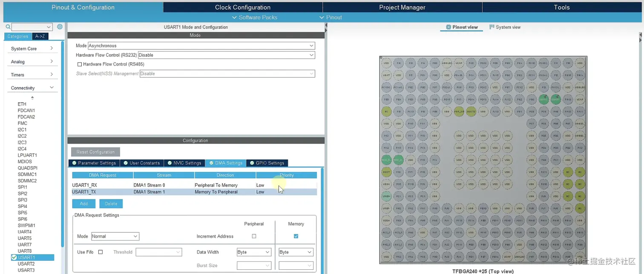This screenshot has height=274, width=644.
Task: Expand the Timers category
Action: point(32,75)
